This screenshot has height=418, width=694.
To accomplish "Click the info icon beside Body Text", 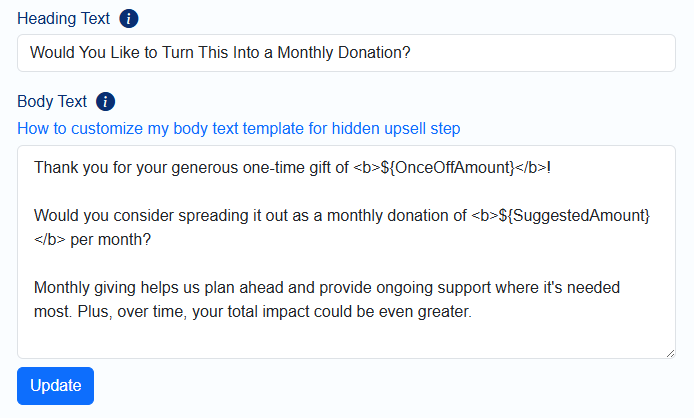I will point(106,101).
